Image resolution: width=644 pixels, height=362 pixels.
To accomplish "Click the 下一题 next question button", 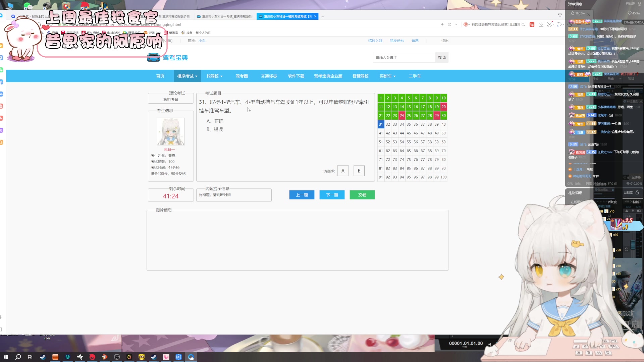I will [332, 195].
